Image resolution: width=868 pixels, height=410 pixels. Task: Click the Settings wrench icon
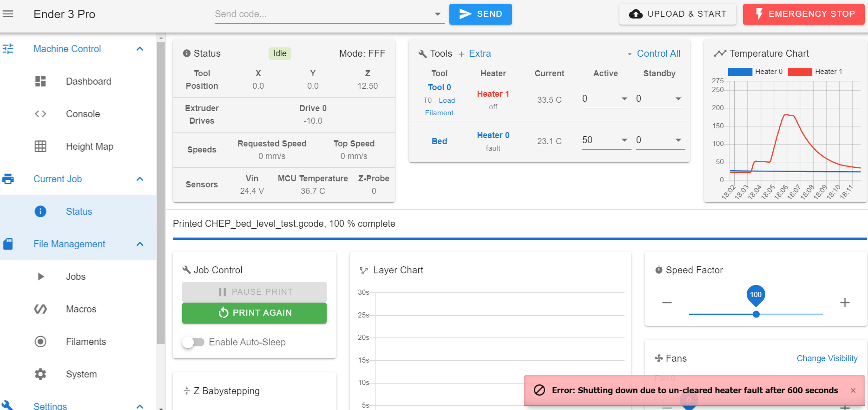click(8, 405)
